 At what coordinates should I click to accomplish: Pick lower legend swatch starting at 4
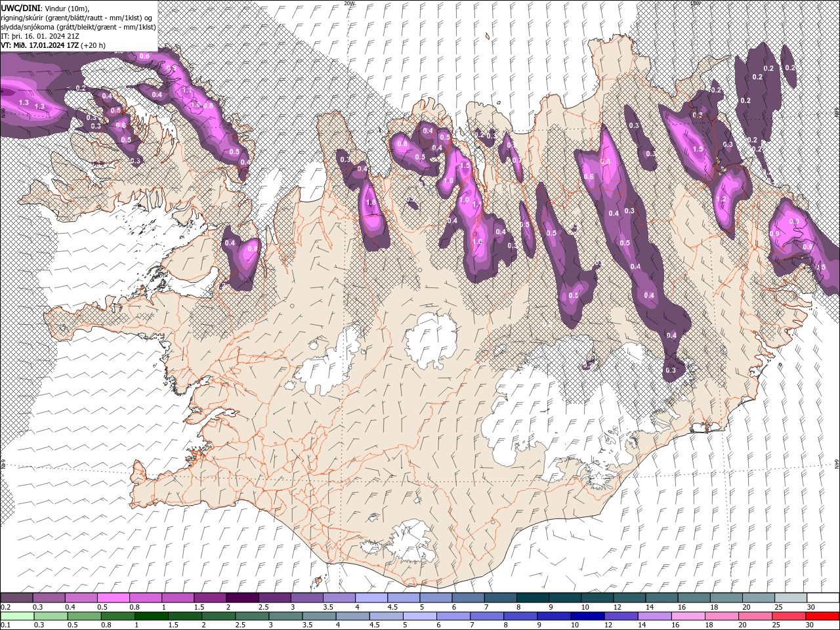pos(352,616)
